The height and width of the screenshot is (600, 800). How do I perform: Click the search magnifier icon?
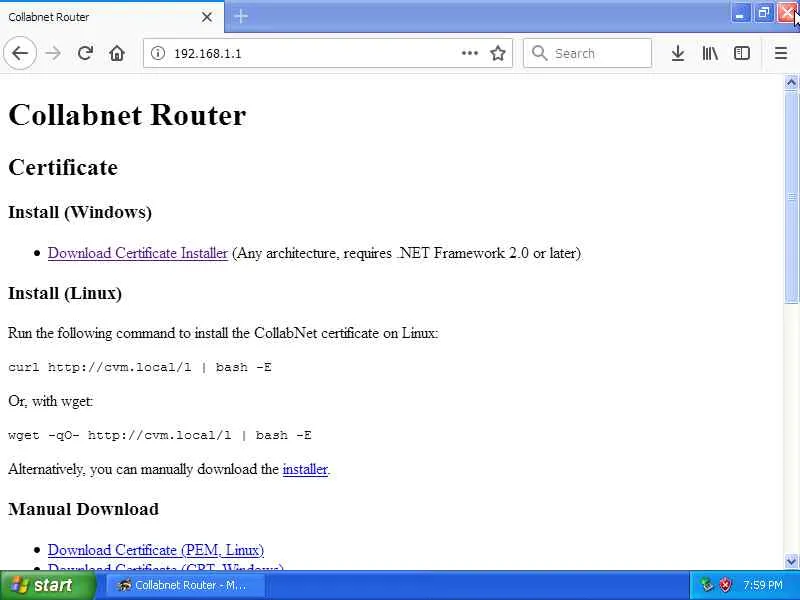pos(539,53)
